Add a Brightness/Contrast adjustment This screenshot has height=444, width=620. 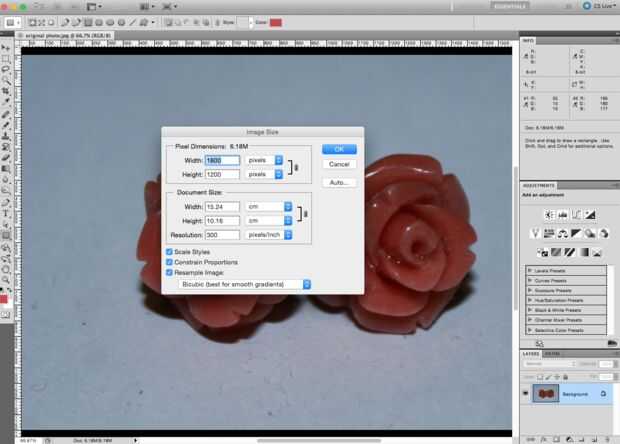549,215
